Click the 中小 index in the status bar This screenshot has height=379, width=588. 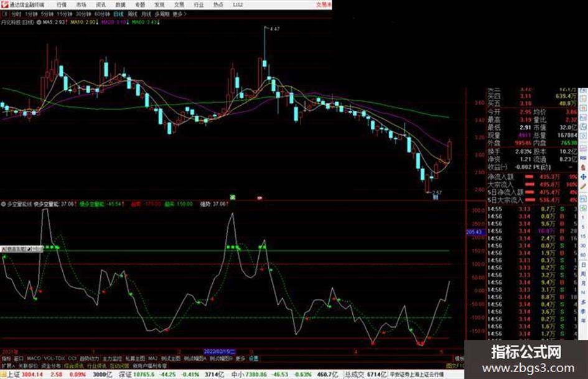[238, 375]
